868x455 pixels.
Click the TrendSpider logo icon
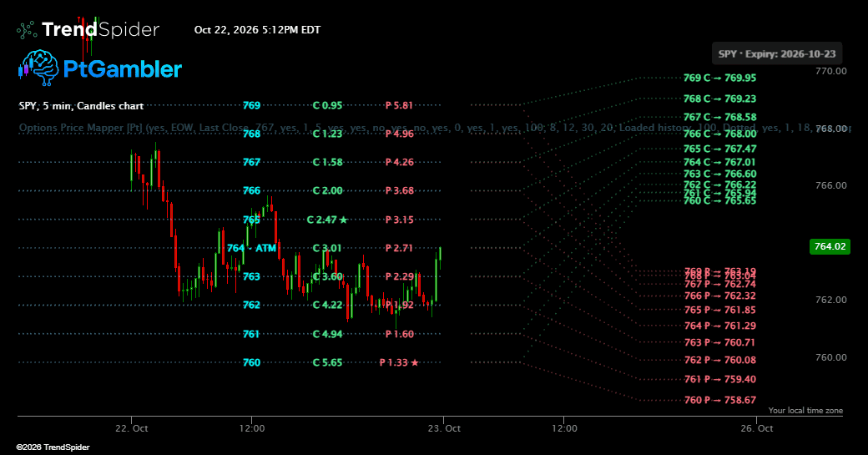click(27, 30)
